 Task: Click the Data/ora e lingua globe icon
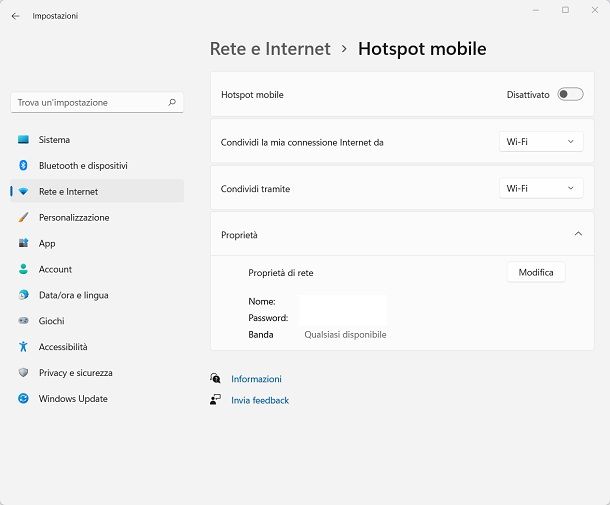click(x=23, y=296)
